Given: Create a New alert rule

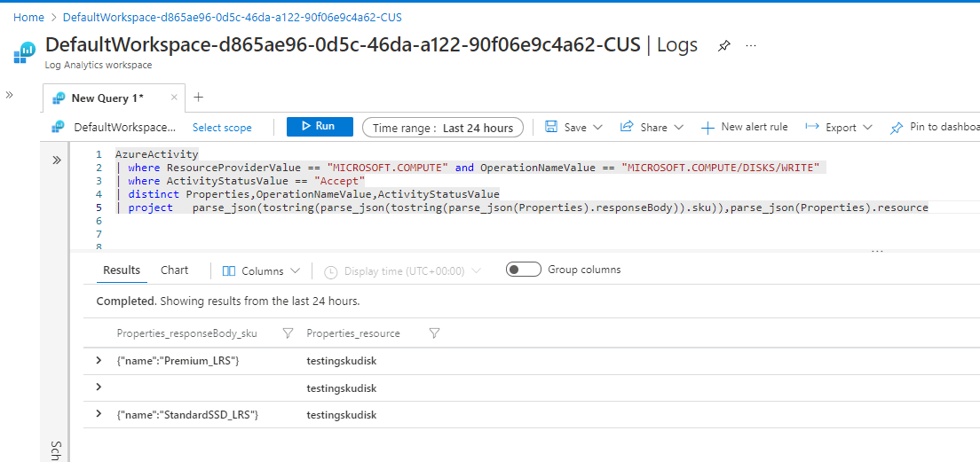Looking at the screenshot, I should click(x=745, y=128).
